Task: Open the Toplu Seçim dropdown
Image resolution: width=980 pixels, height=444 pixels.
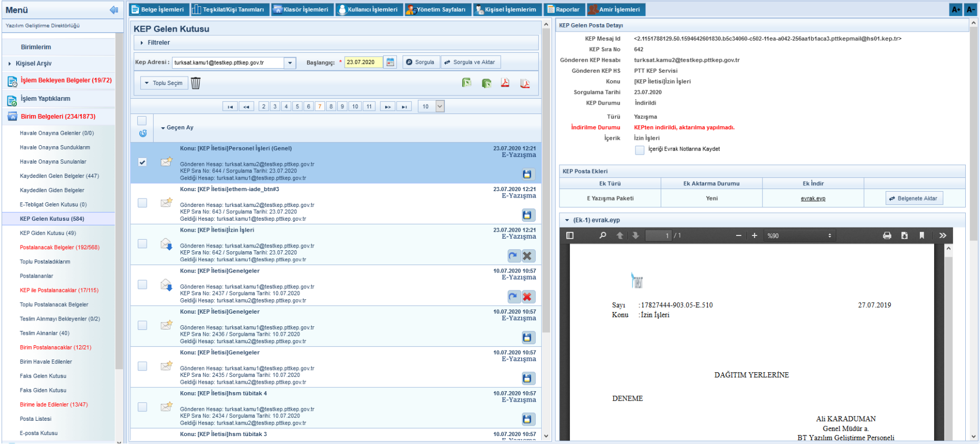Action: [x=164, y=83]
